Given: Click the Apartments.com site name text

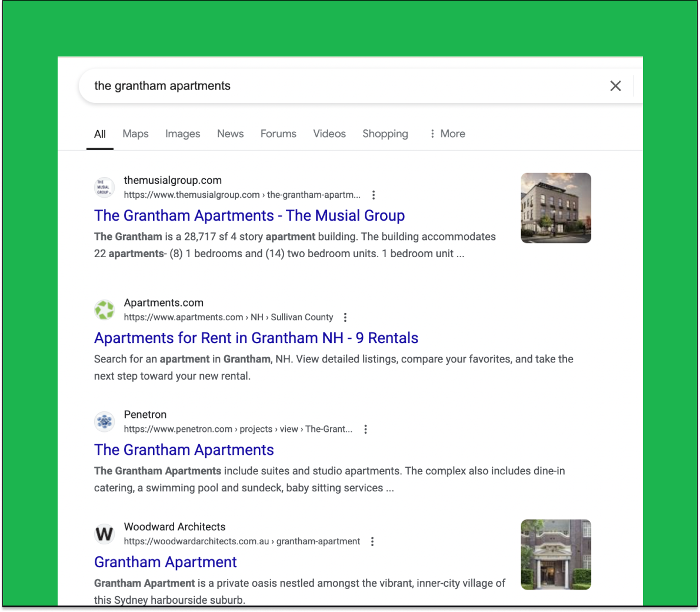Looking at the screenshot, I should click(164, 302).
